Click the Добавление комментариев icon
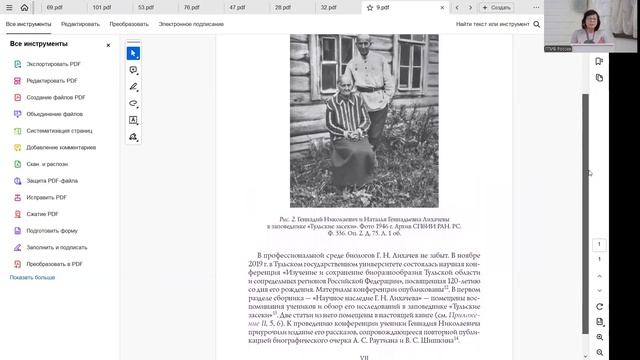Screen dimensions: 640x360 point(18,147)
